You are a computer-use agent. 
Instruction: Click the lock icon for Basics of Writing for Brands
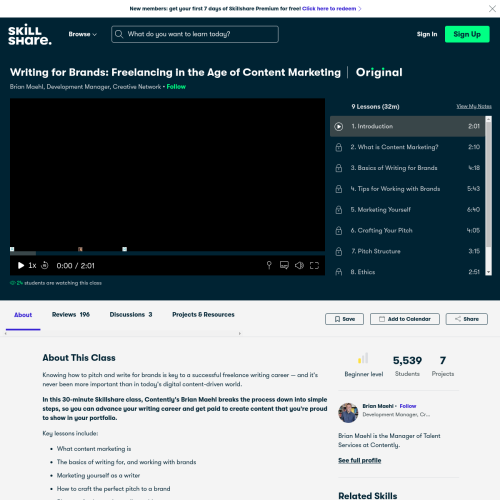coord(339,168)
